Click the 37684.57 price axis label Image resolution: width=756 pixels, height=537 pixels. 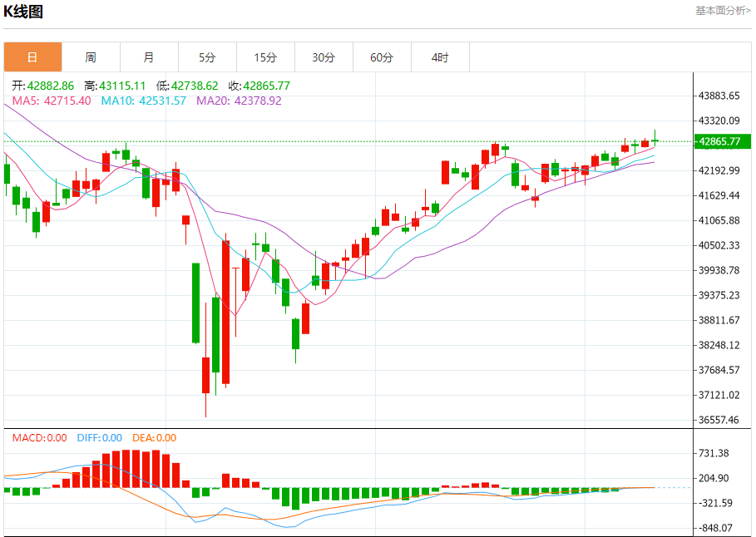[x=719, y=370]
